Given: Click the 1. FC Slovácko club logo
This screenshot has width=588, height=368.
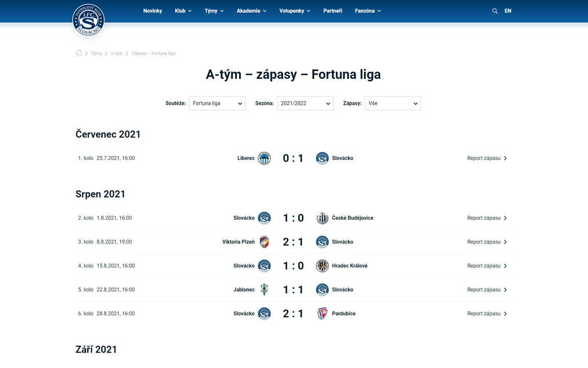Looking at the screenshot, I should tap(88, 20).
